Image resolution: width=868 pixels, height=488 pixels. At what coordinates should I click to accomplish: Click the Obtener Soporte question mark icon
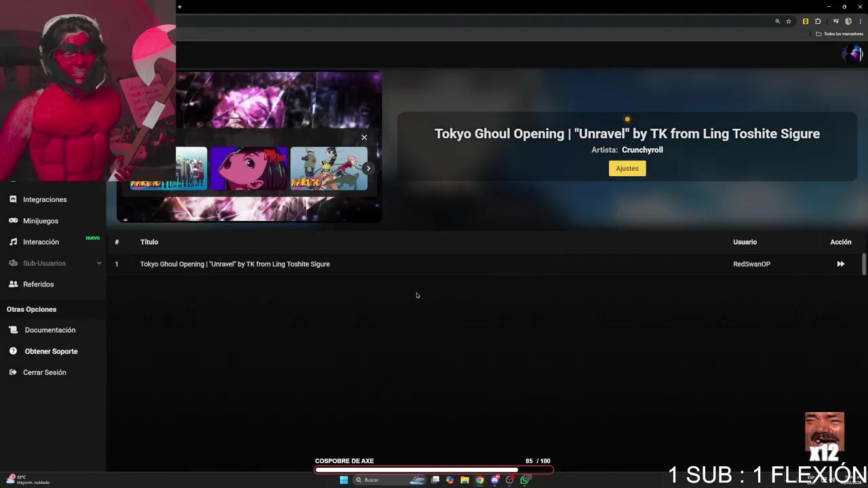(14, 351)
